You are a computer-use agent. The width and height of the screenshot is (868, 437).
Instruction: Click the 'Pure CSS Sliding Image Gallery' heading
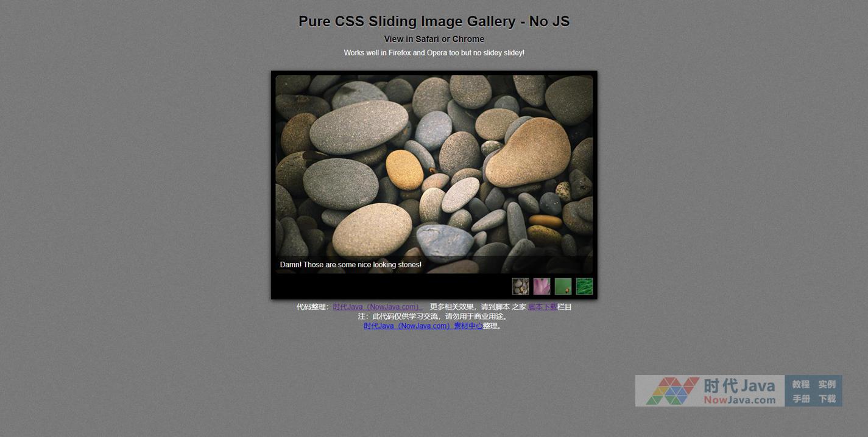tap(434, 21)
